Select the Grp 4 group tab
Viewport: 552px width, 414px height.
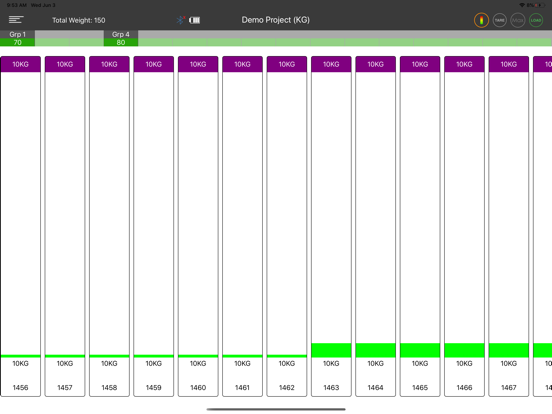pos(121,34)
